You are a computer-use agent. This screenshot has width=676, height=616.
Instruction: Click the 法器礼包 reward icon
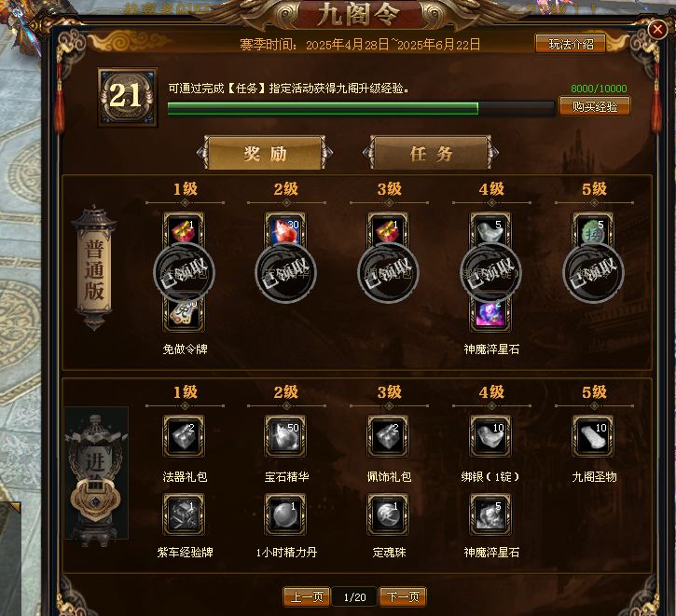click(184, 436)
